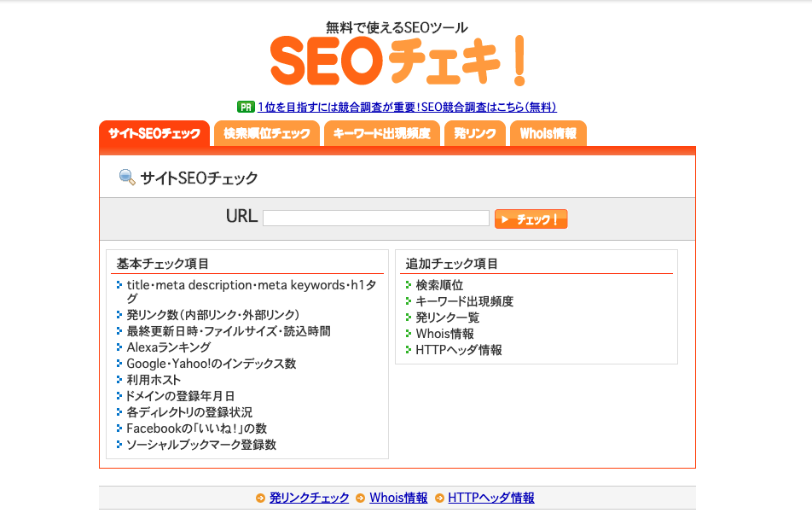Click the SEOチェキ! logo
This screenshot has height=513, width=812.
pyautogui.click(x=398, y=61)
